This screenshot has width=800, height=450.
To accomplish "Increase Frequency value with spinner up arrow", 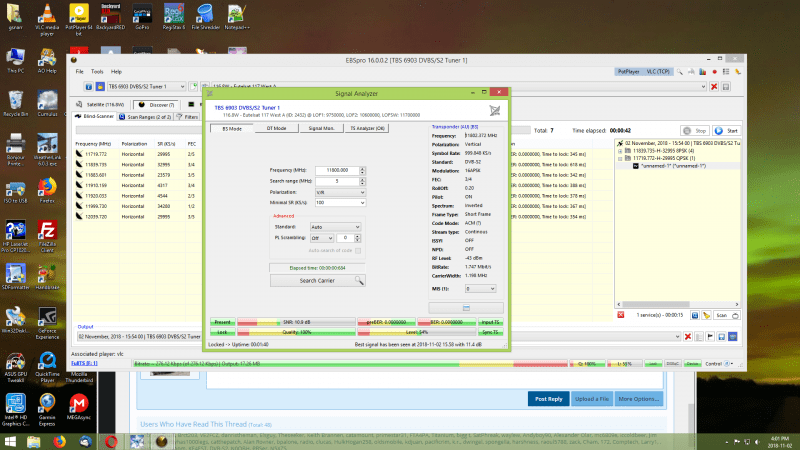I will point(361,168).
